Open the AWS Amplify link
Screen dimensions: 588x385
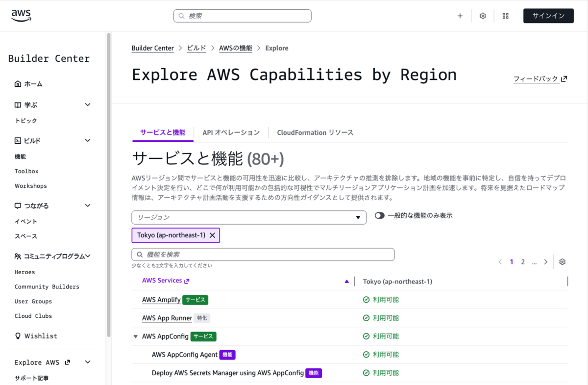tap(161, 300)
